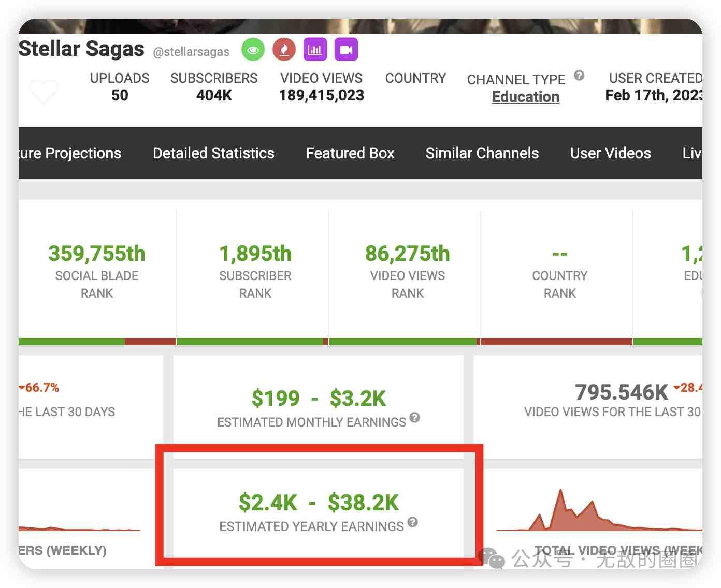
Task: Click the Social Blade Rank progress bar
Action: click(97, 342)
